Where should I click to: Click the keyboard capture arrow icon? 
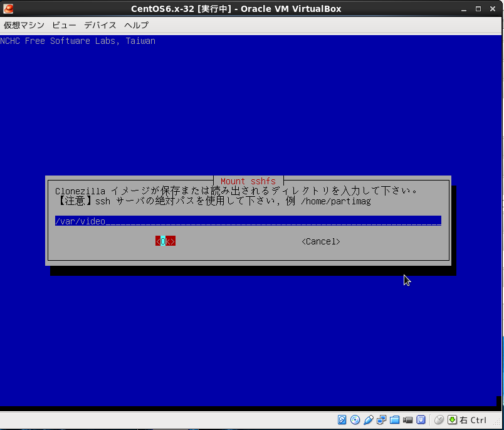point(452,420)
